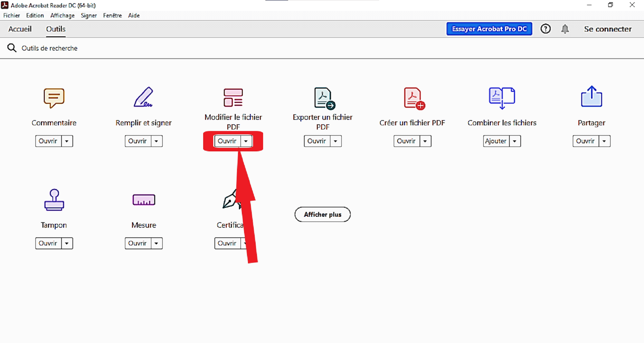Open Créer un fichier PDF with Ouvrir

click(406, 141)
